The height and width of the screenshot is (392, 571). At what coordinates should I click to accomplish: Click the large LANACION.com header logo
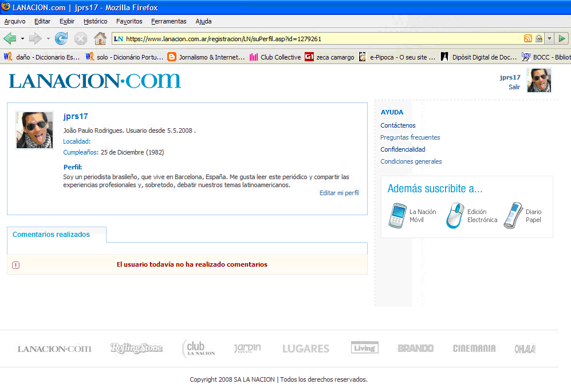[x=94, y=81]
